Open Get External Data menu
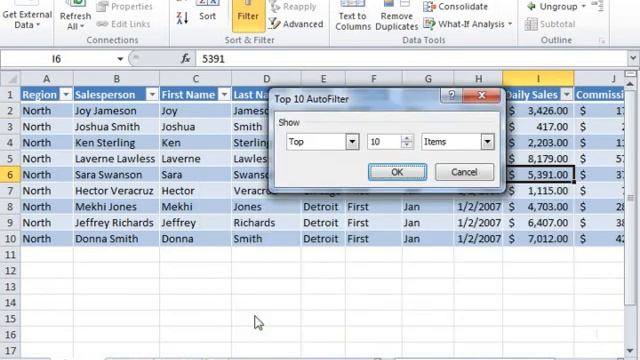 (27, 16)
